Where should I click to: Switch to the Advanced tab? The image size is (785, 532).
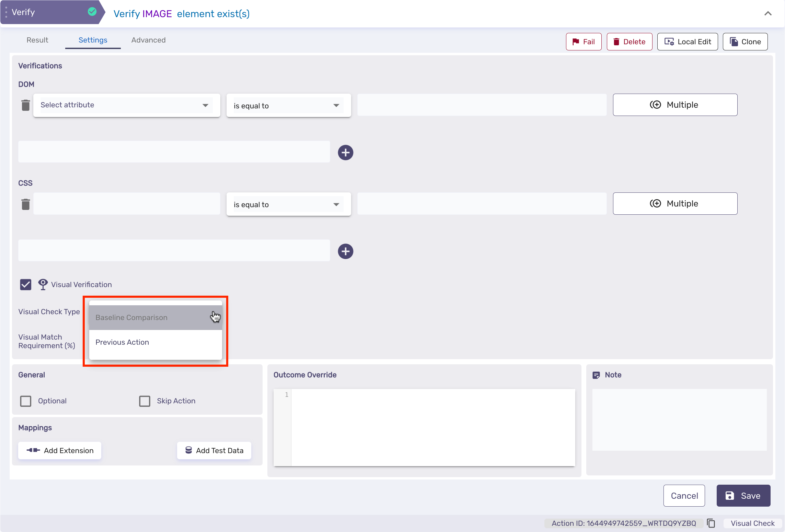point(149,40)
